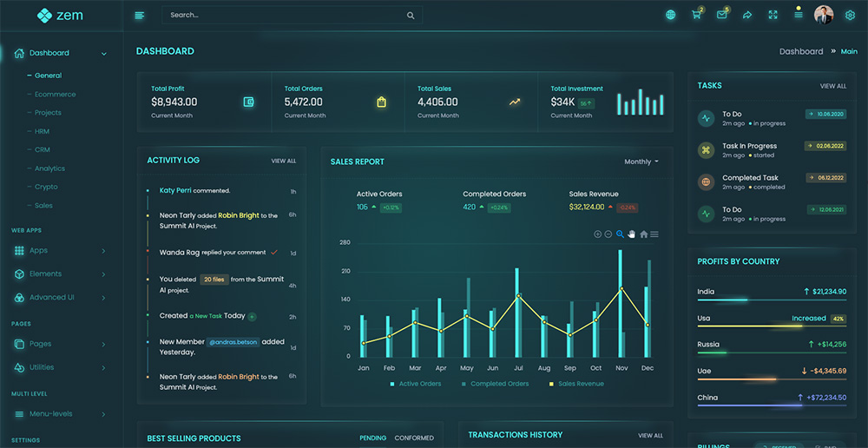Select HRM in the sidebar

pyautogui.click(x=42, y=131)
